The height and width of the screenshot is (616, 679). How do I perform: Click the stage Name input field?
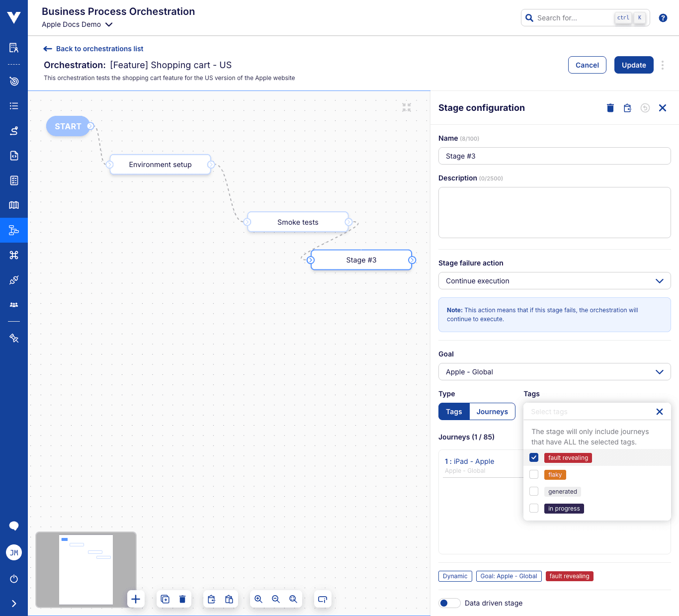coord(554,156)
